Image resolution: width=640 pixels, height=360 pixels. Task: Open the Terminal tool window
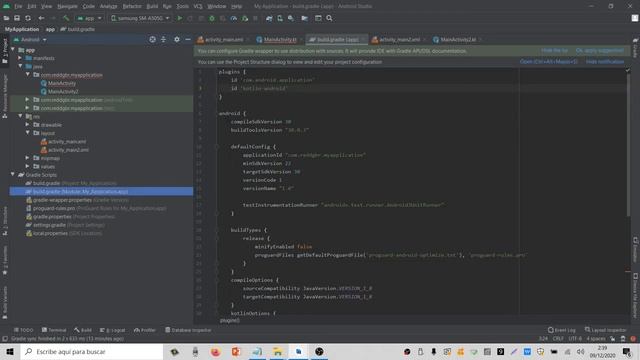coord(54,330)
